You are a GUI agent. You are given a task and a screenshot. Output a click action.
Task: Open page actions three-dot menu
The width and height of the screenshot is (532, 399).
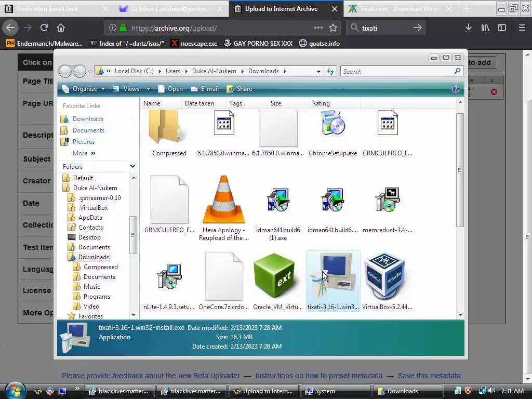[318, 28]
